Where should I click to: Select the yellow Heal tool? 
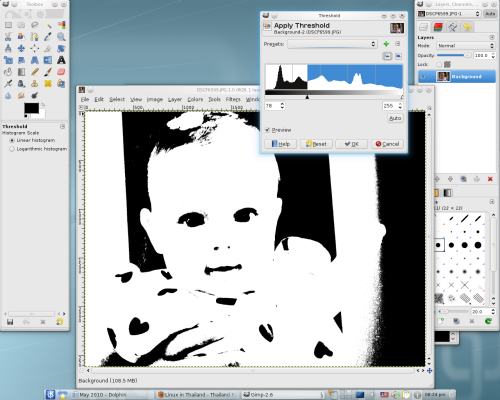pyautogui.click(x=48, y=83)
